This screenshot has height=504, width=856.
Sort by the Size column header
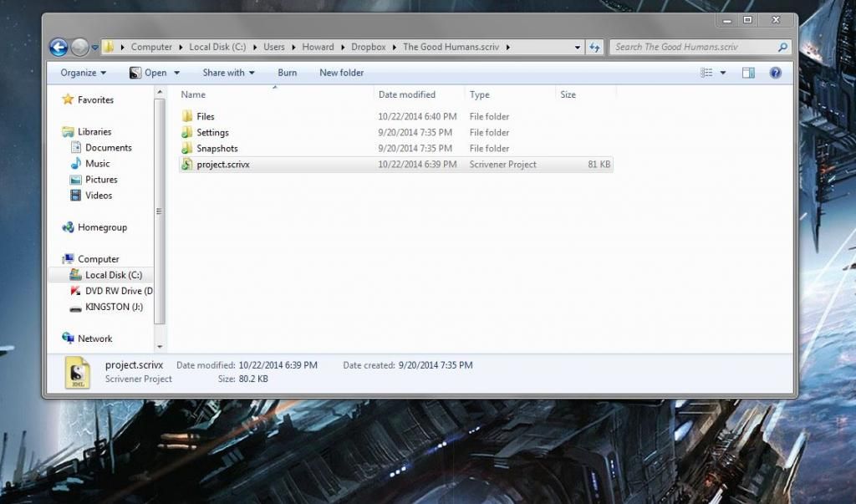pyautogui.click(x=568, y=94)
